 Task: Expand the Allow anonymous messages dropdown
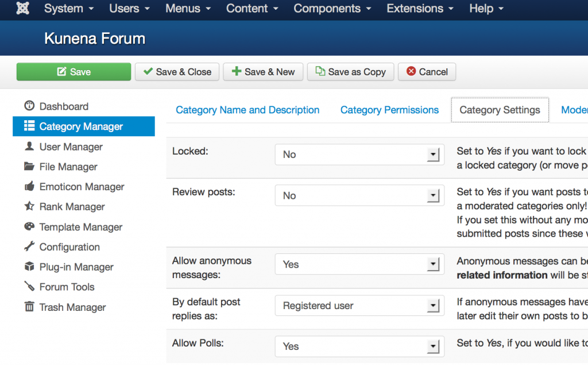coord(359,264)
